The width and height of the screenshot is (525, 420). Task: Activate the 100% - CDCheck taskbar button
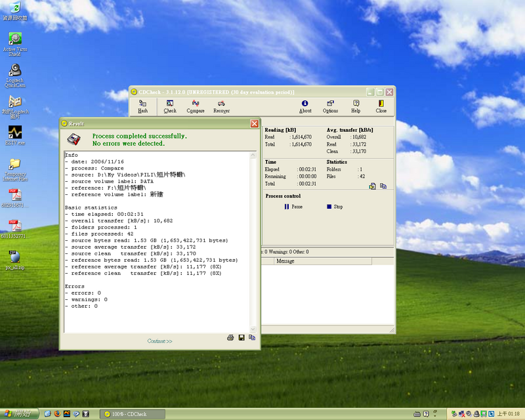coord(133,414)
